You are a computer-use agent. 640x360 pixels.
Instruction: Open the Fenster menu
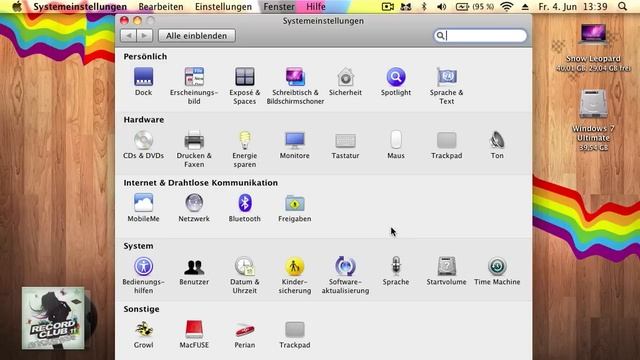pos(279,7)
